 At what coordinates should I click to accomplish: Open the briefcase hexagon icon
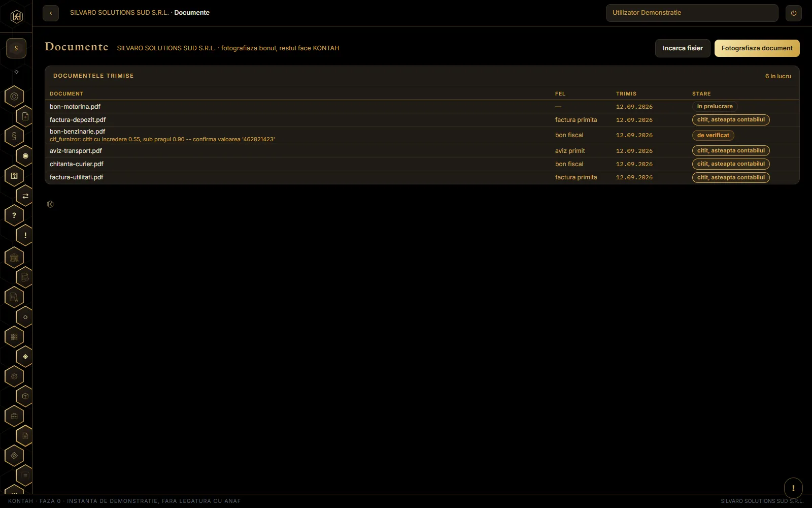14,416
